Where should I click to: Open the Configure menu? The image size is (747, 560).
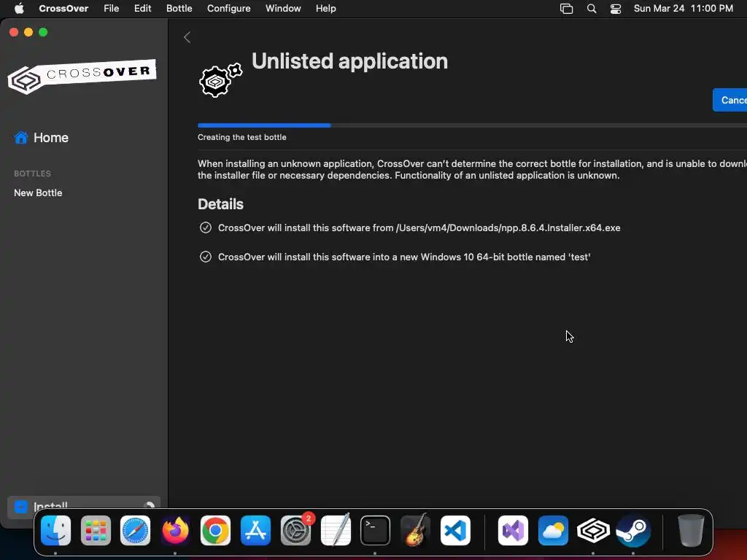tap(228, 9)
